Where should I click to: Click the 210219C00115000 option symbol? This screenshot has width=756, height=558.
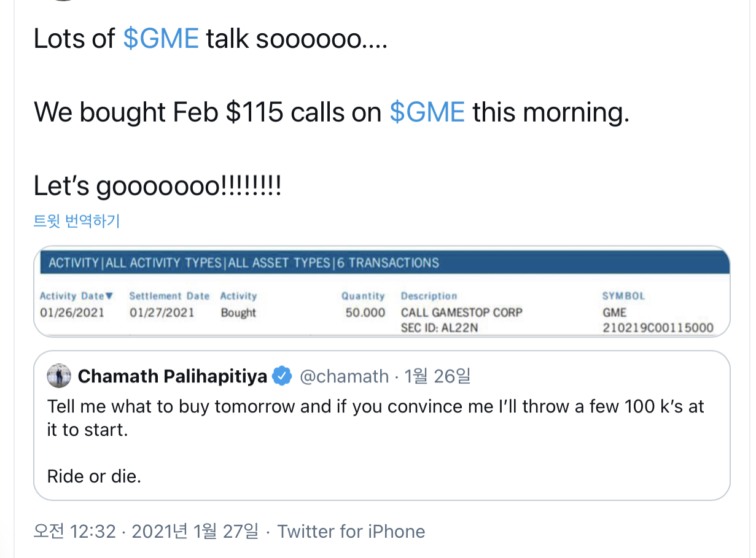coord(658,328)
